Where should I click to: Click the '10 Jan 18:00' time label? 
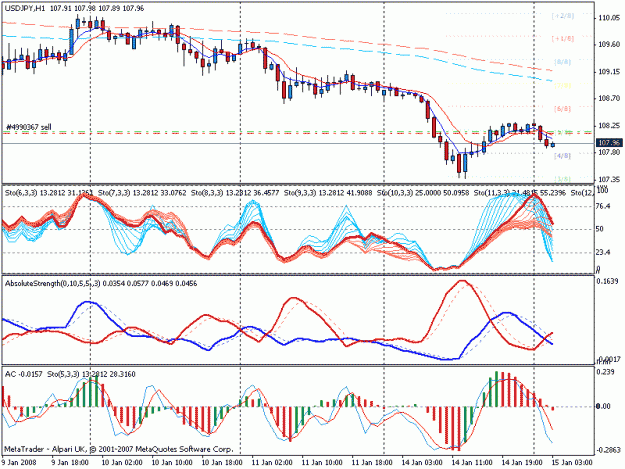pos(222,462)
